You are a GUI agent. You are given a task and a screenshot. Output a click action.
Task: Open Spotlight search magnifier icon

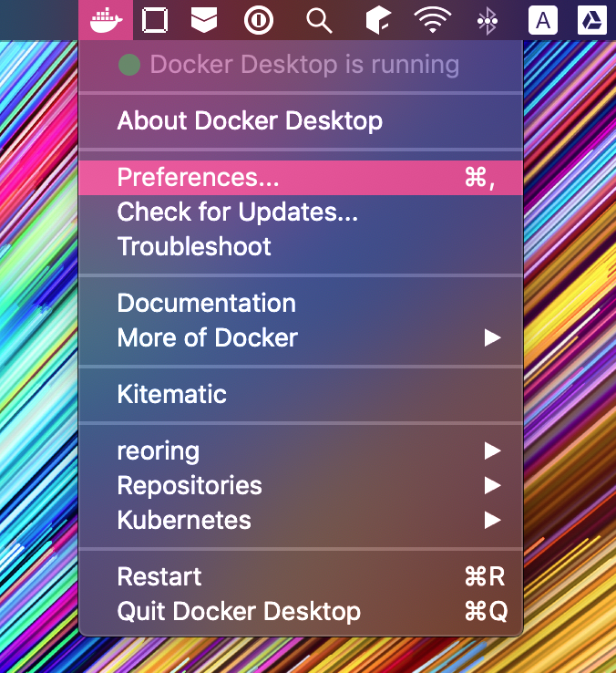pos(319,21)
